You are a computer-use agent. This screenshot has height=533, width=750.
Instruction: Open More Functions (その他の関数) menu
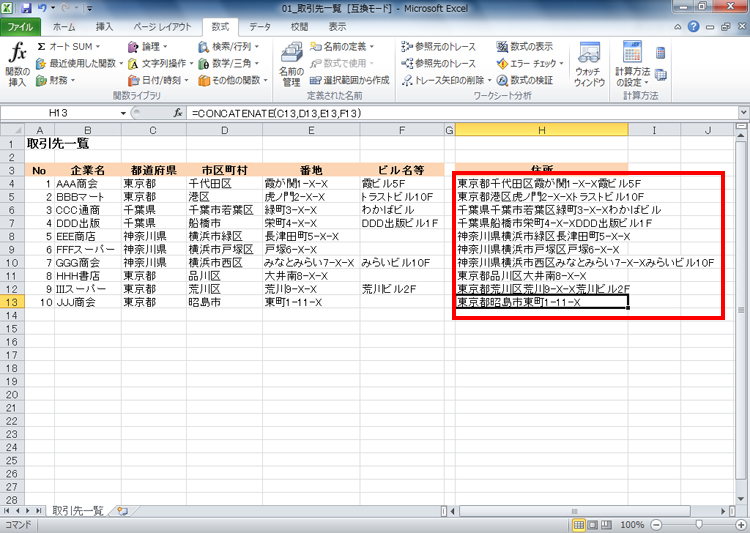tap(233, 80)
